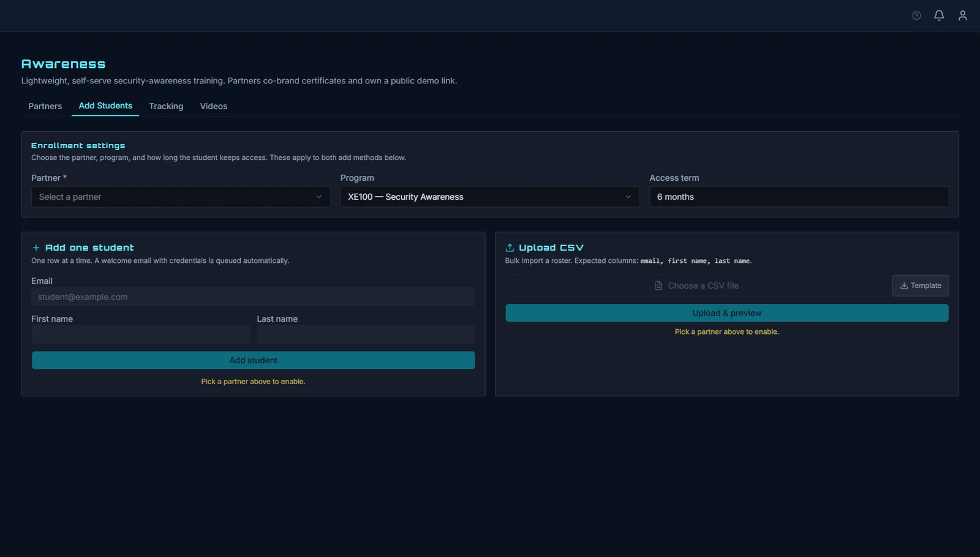980x557 pixels.
Task: Open the Tracking tab
Action: (x=166, y=106)
